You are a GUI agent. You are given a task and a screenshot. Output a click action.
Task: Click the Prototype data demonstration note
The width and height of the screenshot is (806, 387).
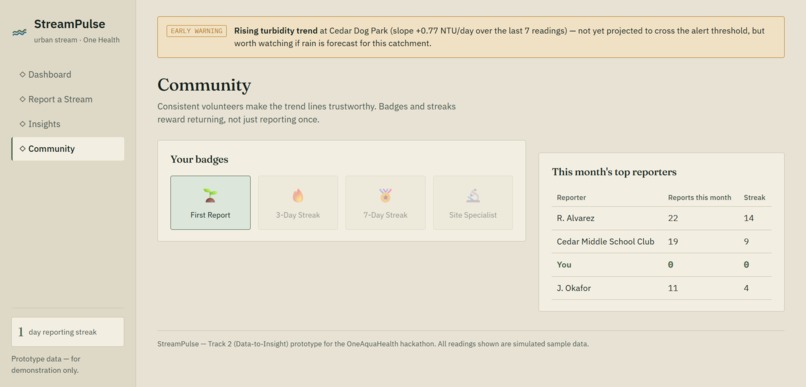pos(46,364)
